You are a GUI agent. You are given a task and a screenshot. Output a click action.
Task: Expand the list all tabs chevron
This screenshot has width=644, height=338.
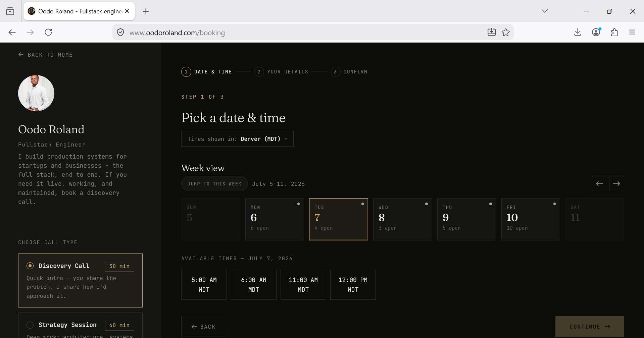coord(545,11)
